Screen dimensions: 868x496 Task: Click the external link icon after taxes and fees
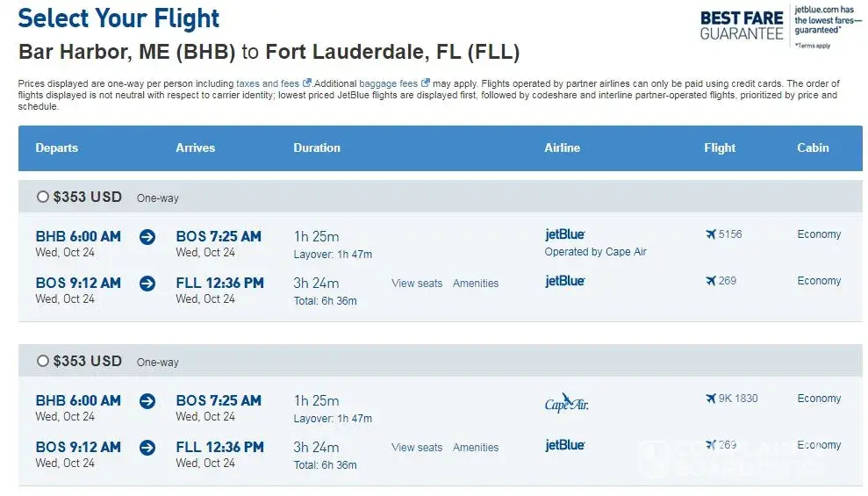tap(307, 83)
